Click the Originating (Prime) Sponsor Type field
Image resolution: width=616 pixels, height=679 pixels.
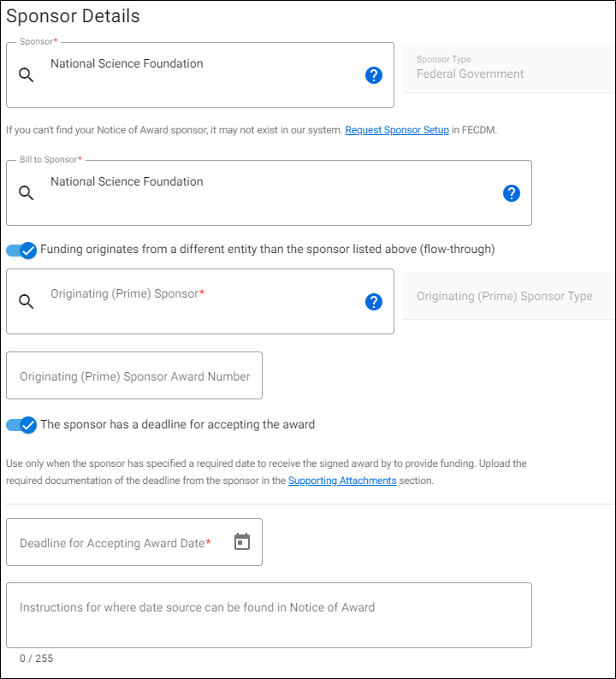pyautogui.click(x=508, y=296)
